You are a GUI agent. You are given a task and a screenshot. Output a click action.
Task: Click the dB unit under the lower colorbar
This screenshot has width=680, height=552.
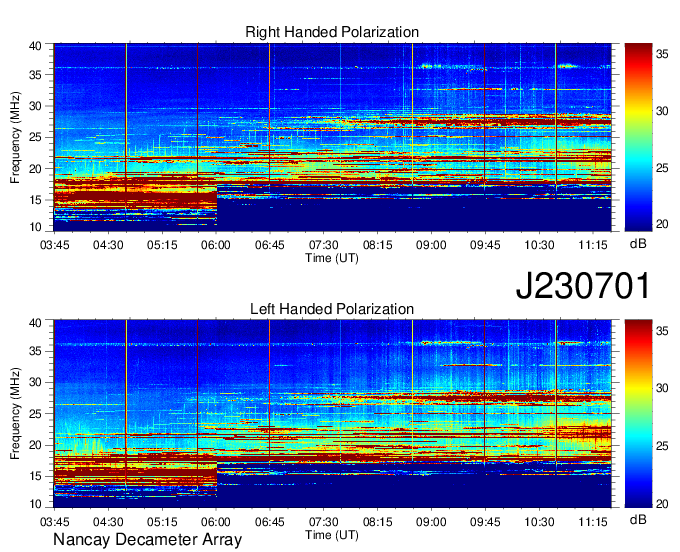638,520
